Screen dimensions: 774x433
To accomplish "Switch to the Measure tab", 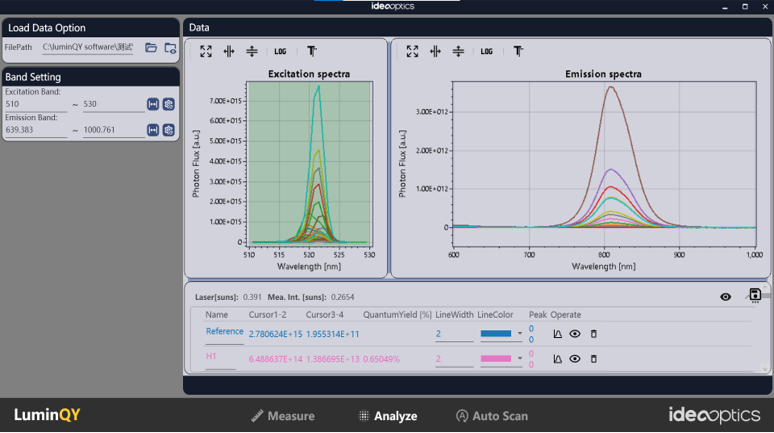I will [x=283, y=416].
